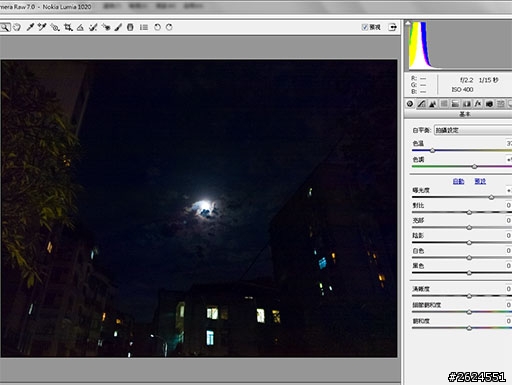Select the Zoom tool in the toolbar
The width and height of the screenshot is (512, 385).
pos(4,27)
